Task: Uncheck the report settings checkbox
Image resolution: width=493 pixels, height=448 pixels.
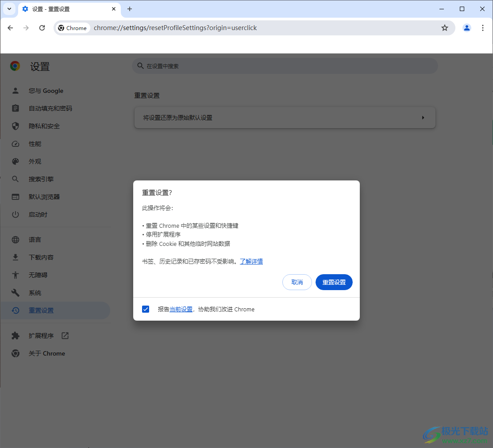Action: (146, 309)
